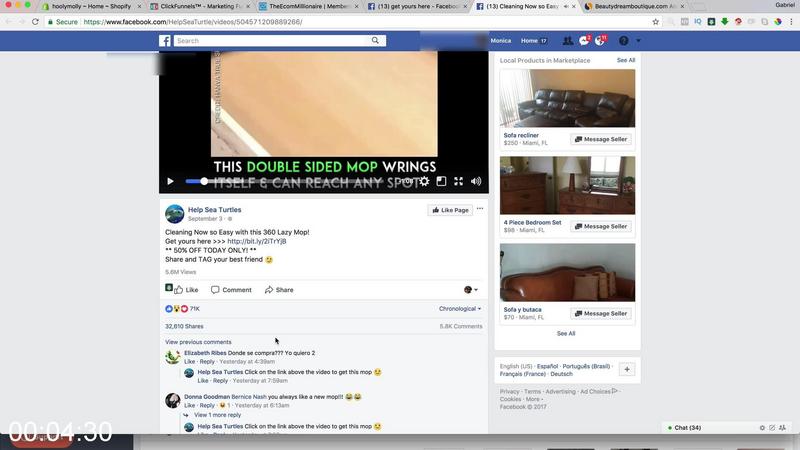Like Donna Goodman's comment
The width and height of the screenshot is (800, 450).
[189, 405]
